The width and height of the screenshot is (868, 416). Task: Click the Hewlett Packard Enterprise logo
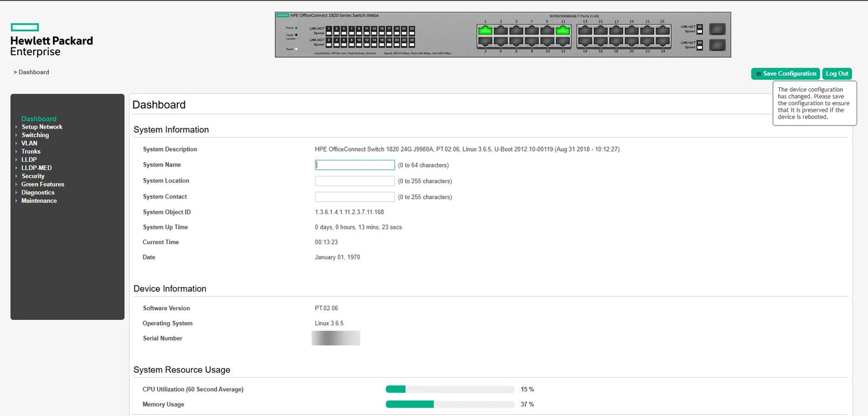(x=52, y=40)
